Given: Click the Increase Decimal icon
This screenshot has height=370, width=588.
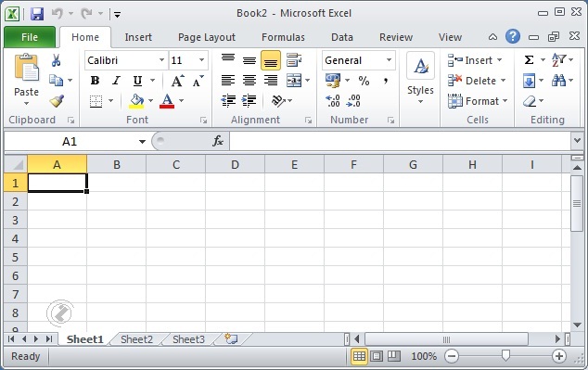Looking at the screenshot, I should 333,100.
